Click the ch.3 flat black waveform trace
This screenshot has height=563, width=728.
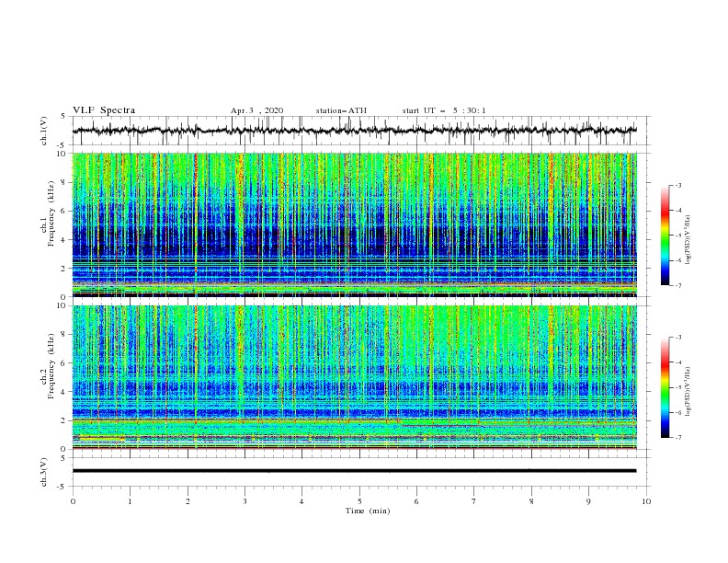tap(354, 471)
